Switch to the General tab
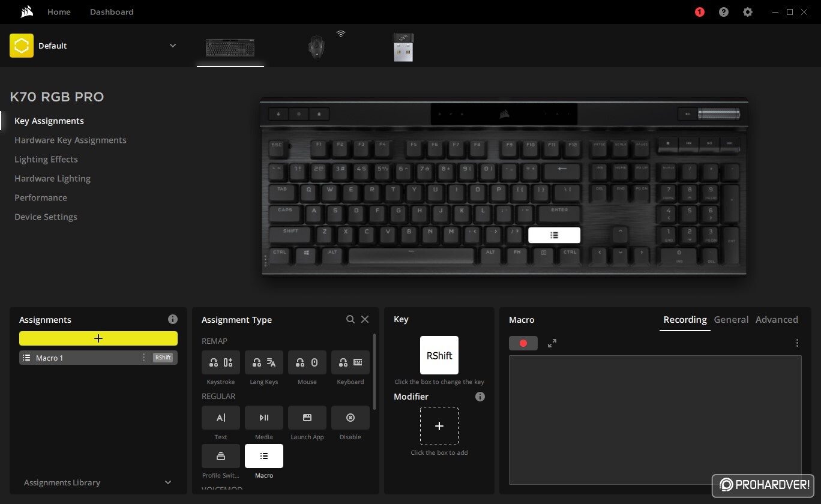The image size is (821, 504). pos(731,320)
